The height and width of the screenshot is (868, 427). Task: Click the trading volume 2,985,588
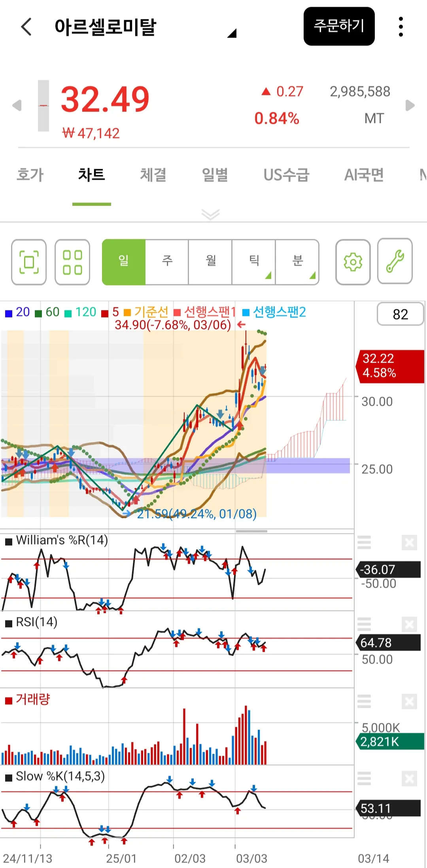pos(360,91)
